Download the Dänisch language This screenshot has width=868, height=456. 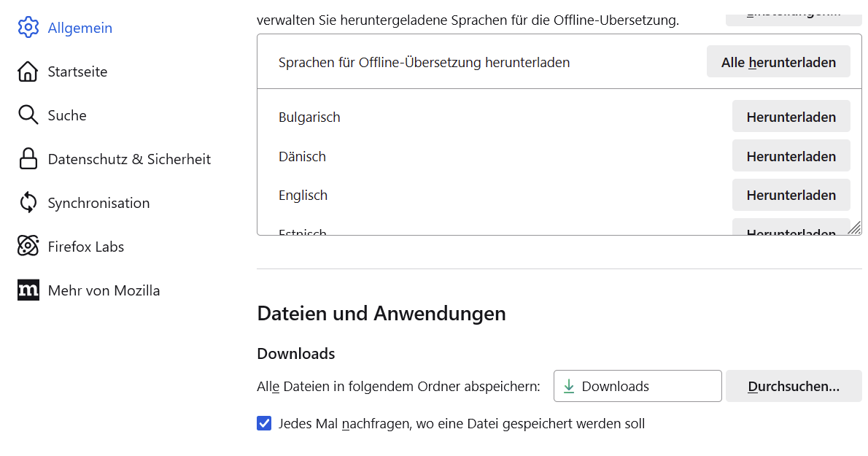(x=791, y=156)
